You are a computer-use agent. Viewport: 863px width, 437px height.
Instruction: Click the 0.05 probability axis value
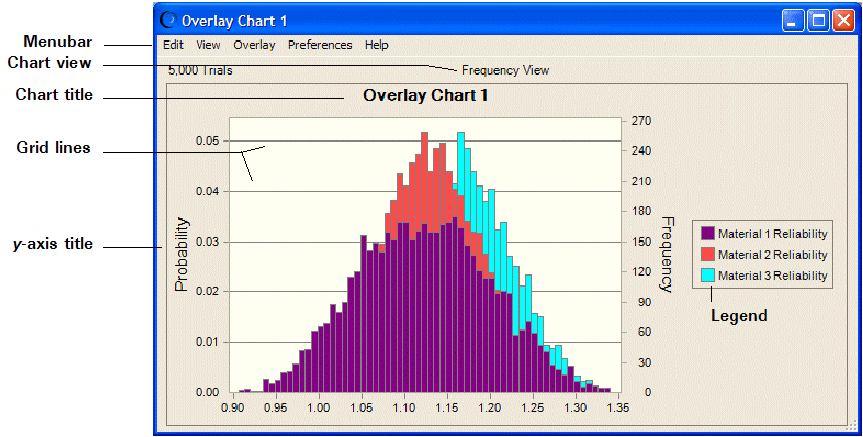(207, 141)
